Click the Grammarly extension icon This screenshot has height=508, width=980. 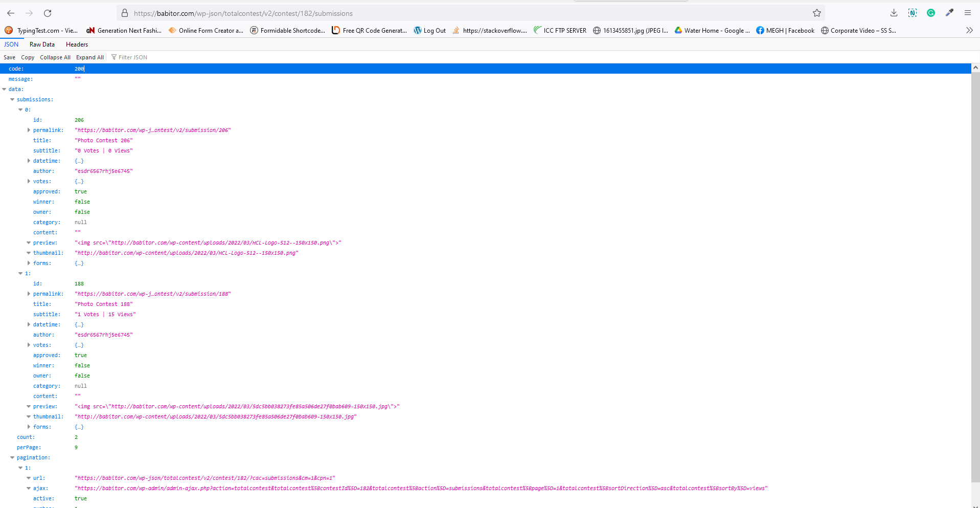point(930,13)
